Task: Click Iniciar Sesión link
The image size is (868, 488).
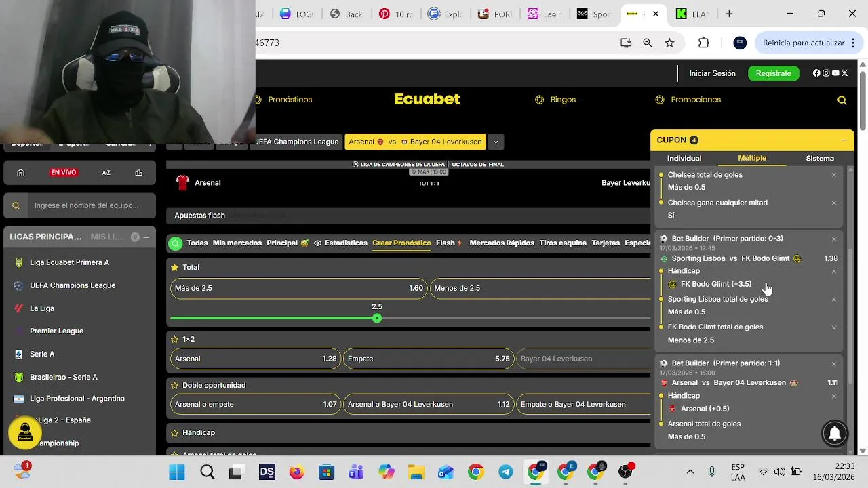Action: tap(712, 73)
